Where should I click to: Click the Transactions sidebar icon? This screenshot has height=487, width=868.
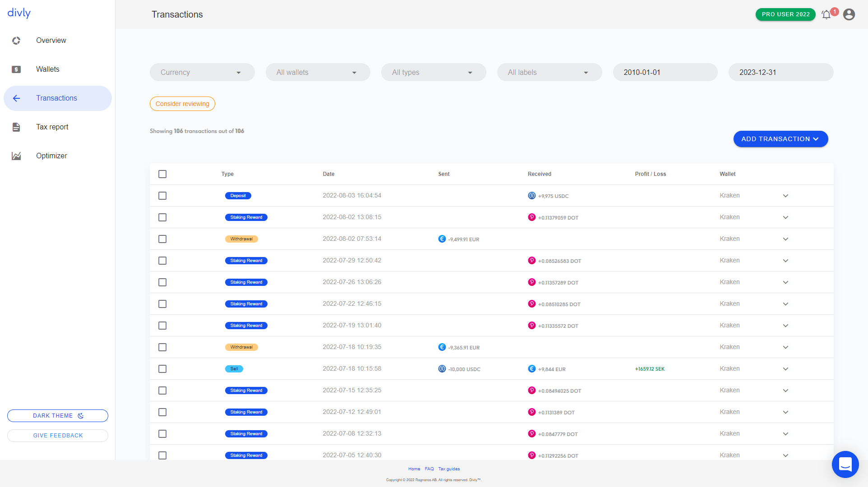[16, 98]
